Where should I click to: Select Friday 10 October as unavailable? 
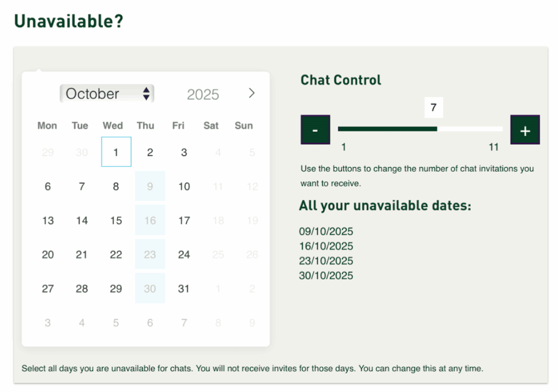click(184, 187)
